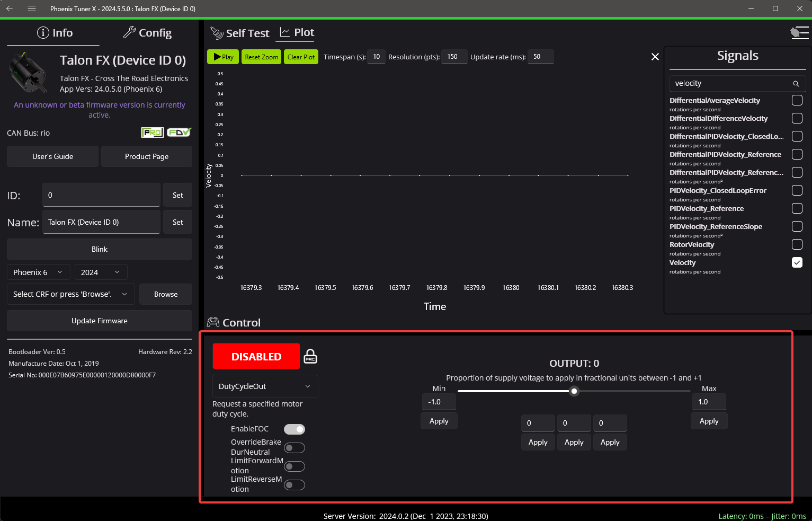Browse for a CRF firmware file
Image resolution: width=812 pixels, height=521 pixels.
tap(166, 294)
